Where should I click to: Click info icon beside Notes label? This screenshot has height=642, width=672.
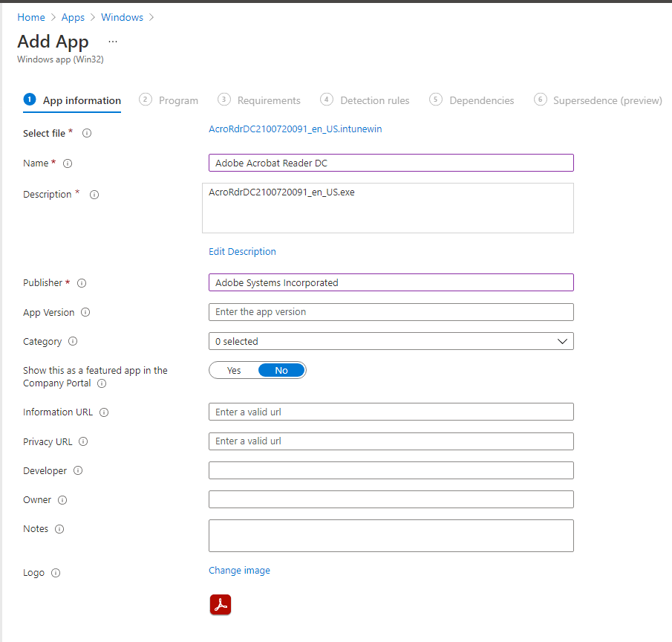(x=59, y=529)
